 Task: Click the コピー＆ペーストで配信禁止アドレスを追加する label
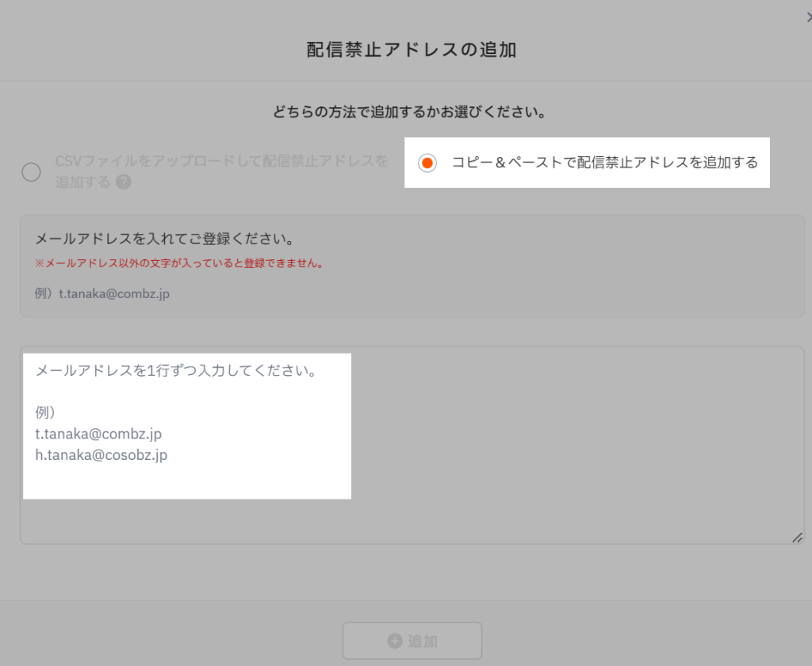[604, 163]
